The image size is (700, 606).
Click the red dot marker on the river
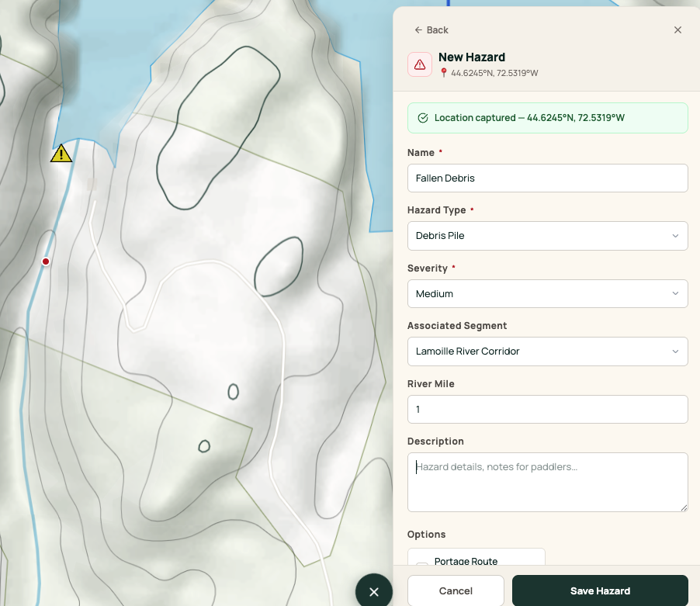pos(46,261)
